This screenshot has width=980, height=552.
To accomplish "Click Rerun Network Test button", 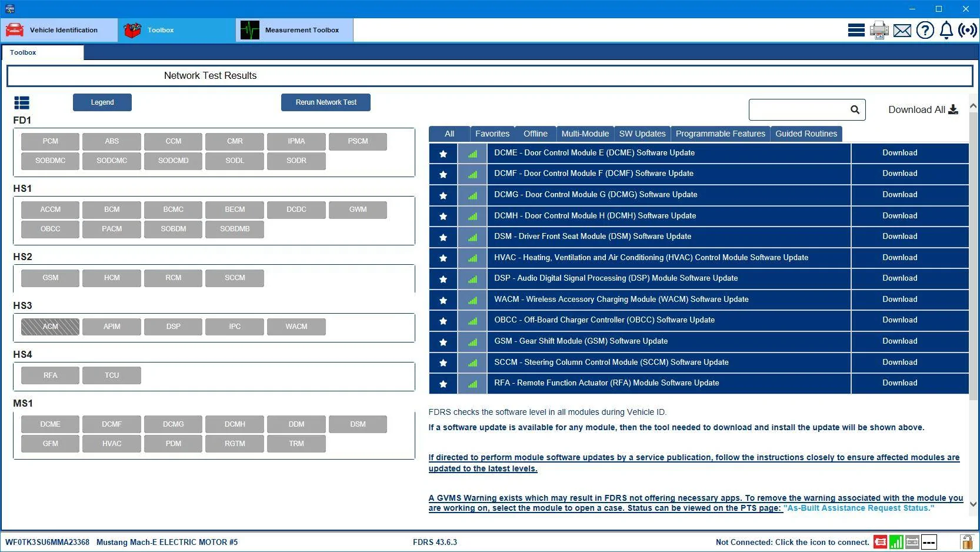I will tap(326, 102).
